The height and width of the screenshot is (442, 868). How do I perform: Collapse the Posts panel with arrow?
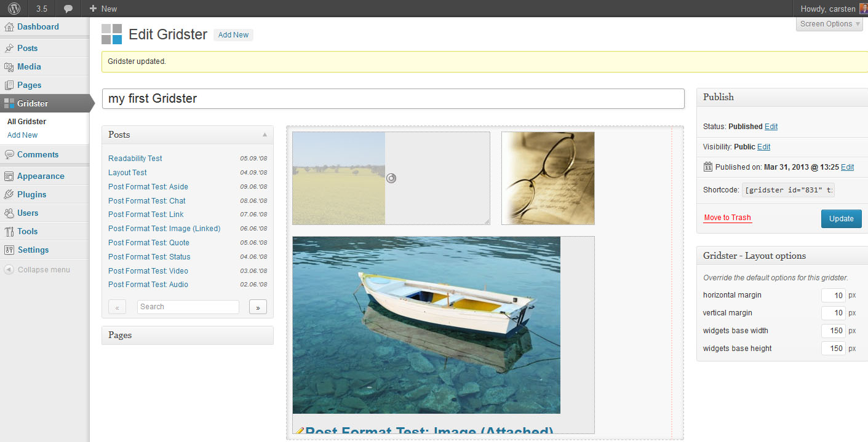tap(265, 135)
